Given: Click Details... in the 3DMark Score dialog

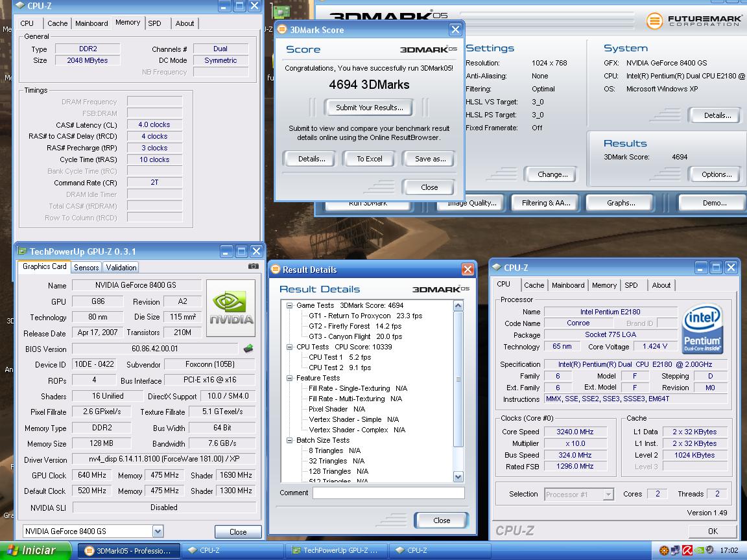Looking at the screenshot, I should [311, 159].
